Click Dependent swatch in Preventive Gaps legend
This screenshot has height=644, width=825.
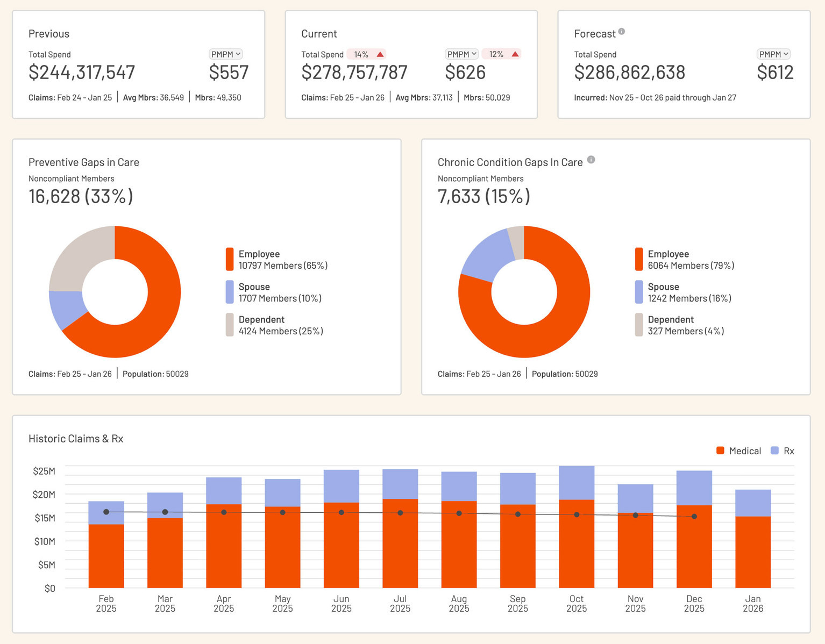point(230,325)
